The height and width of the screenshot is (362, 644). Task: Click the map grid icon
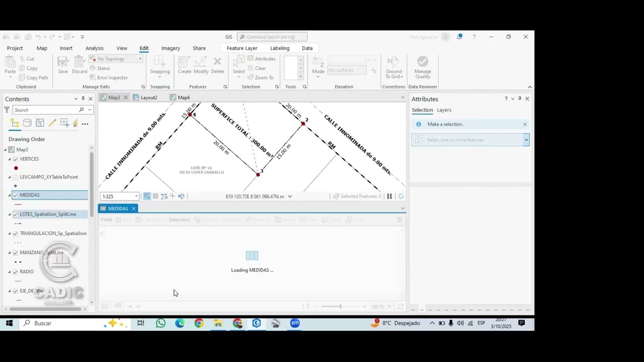(155, 196)
